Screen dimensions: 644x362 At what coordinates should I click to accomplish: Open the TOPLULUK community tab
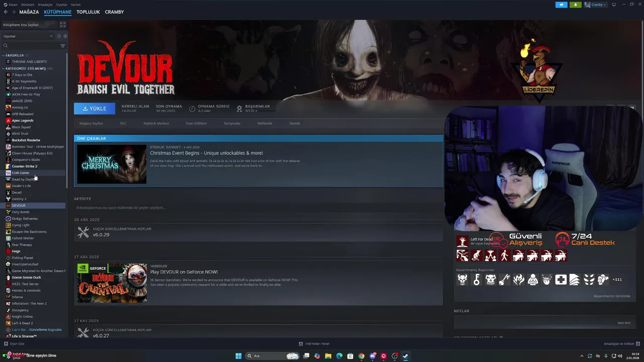coord(88,12)
